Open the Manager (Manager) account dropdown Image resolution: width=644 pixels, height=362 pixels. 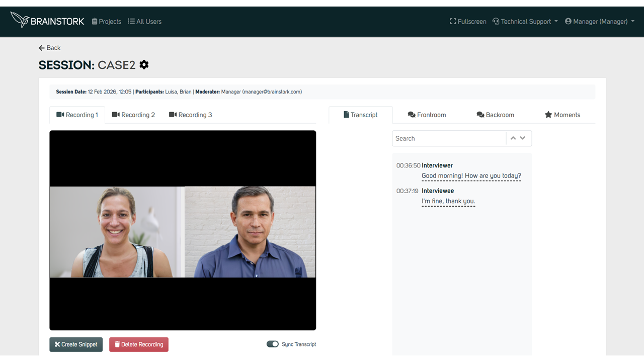(x=600, y=22)
